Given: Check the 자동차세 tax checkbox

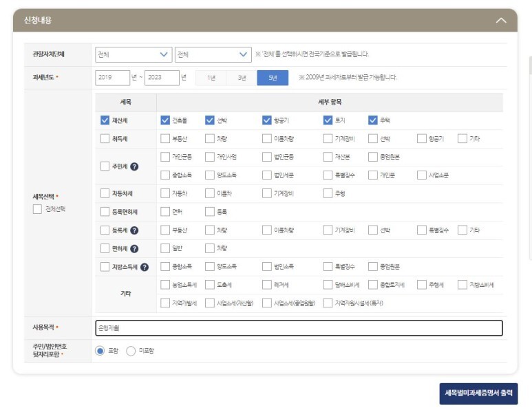Looking at the screenshot, I should point(105,194).
